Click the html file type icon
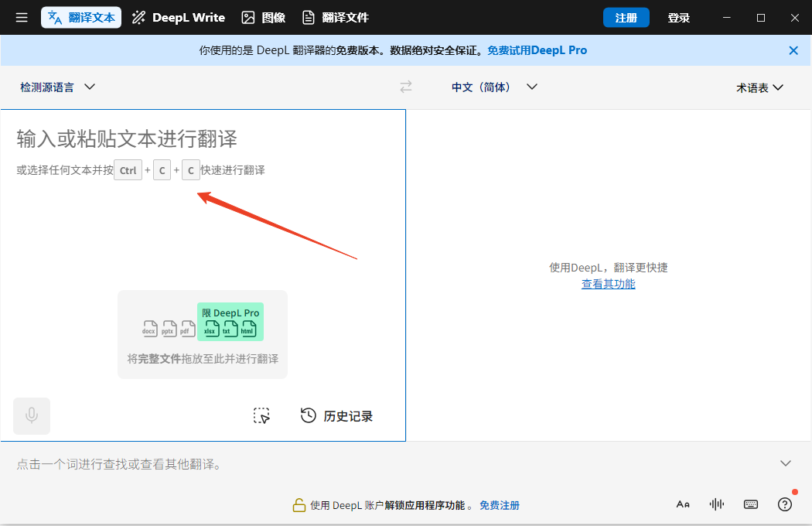The image size is (812, 526). point(248,329)
